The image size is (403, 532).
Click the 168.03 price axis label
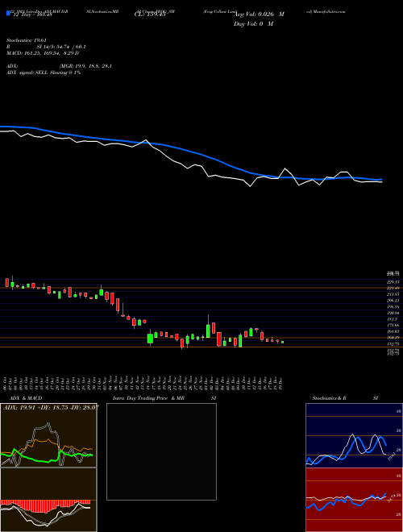pyautogui.click(x=393, y=331)
